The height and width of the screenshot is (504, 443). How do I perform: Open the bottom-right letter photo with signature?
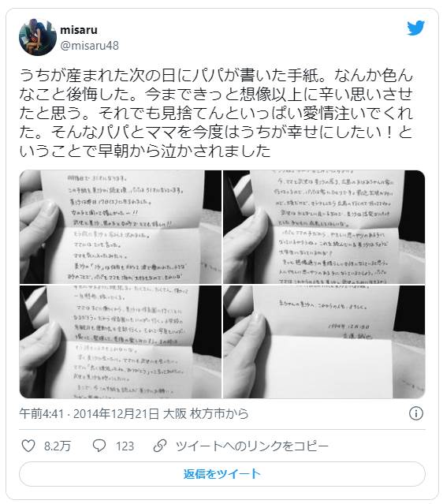coord(324,342)
